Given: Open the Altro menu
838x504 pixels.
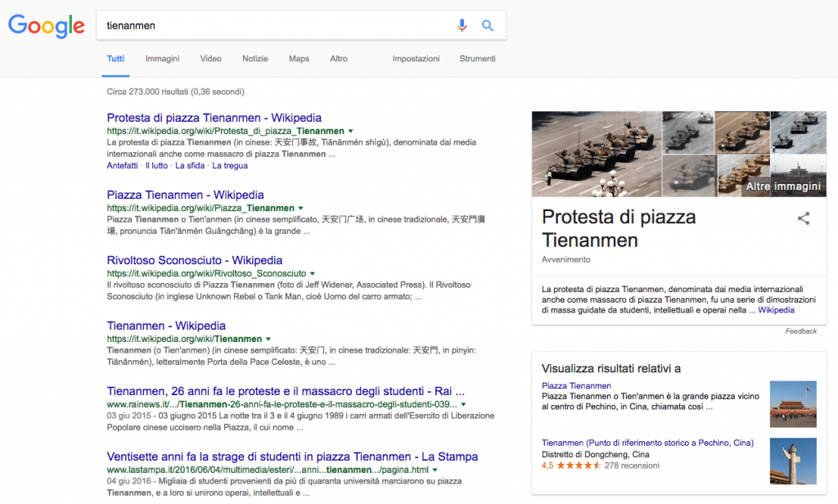Looking at the screenshot, I should (339, 59).
